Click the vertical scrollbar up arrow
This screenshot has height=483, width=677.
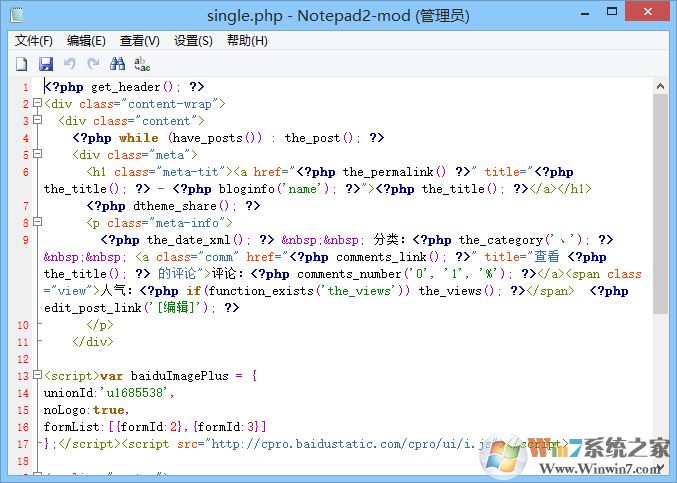(660, 86)
